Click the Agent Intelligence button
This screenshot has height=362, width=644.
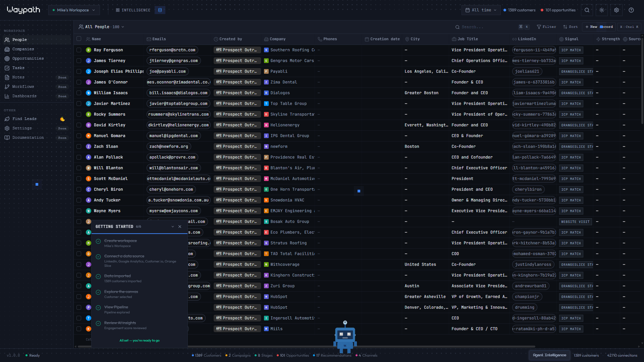549,355
